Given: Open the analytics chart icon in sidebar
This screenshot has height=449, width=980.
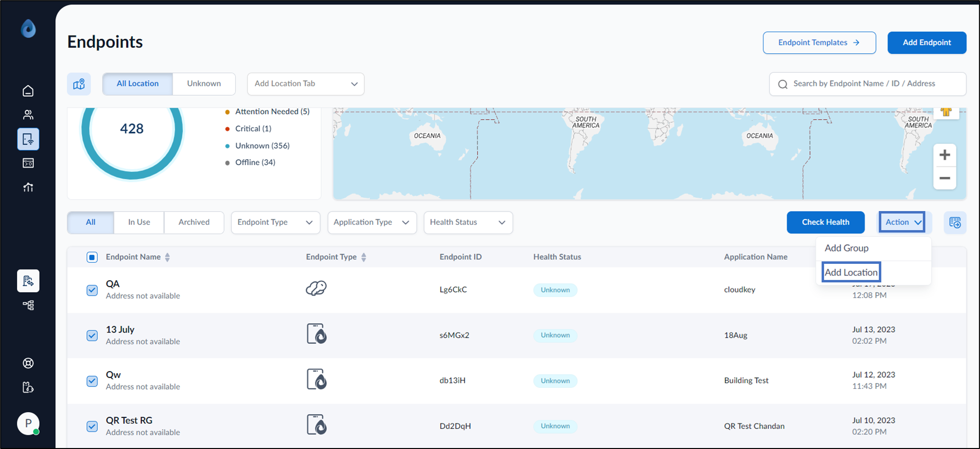Looking at the screenshot, I should click(28, 187).
